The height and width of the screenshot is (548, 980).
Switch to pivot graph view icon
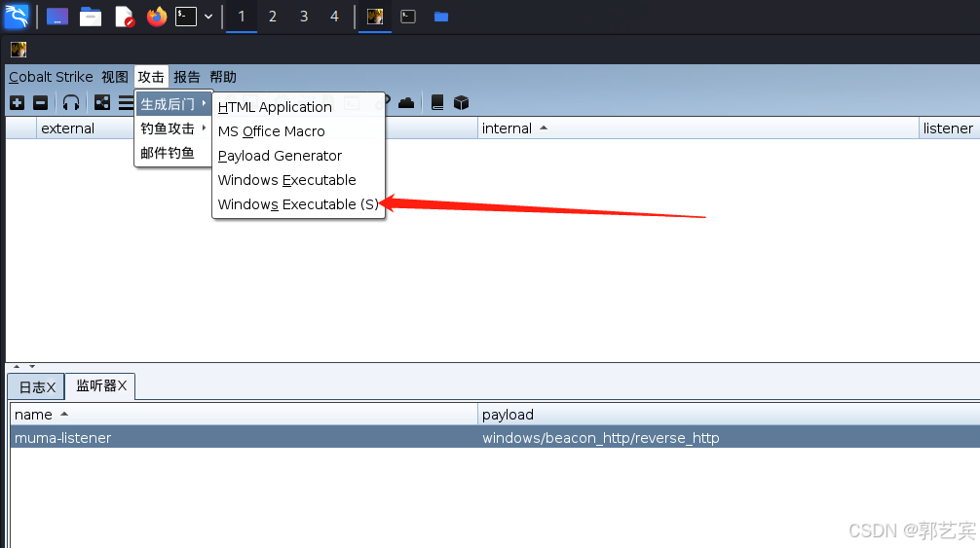click(x=102, y=103)
